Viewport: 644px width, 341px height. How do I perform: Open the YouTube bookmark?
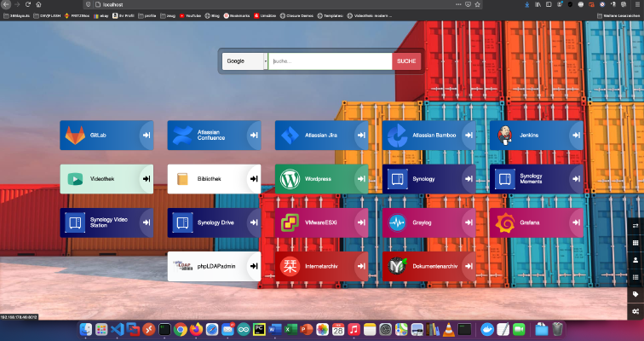pos(190,15)
